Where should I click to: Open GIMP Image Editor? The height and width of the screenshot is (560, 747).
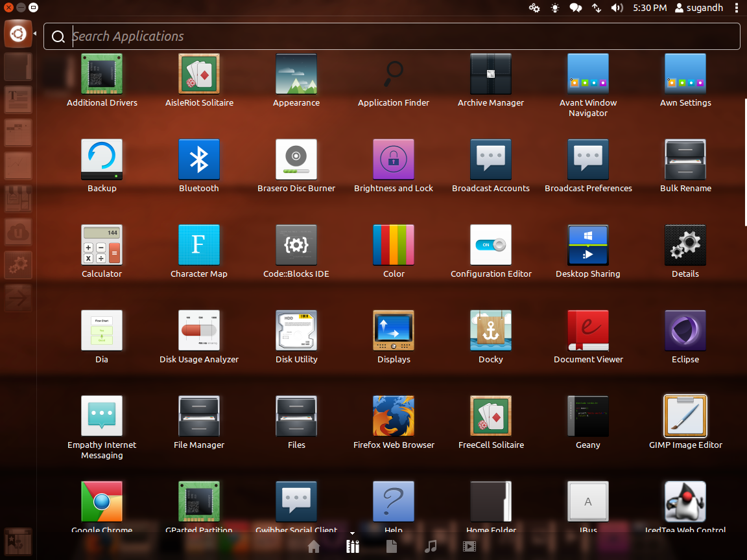(685, 416)
